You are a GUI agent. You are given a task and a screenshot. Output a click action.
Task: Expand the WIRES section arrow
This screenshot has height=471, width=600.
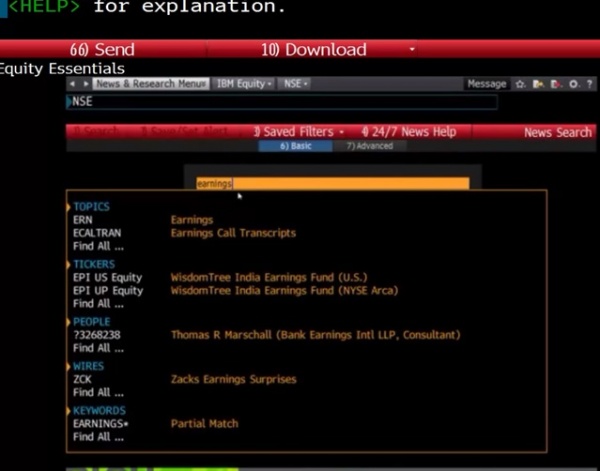(x=68, y=366)
